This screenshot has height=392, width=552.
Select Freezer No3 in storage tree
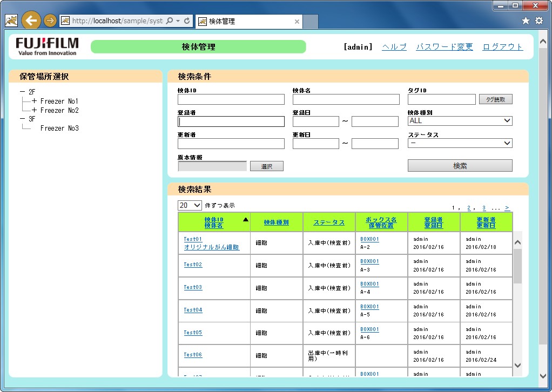59,128
